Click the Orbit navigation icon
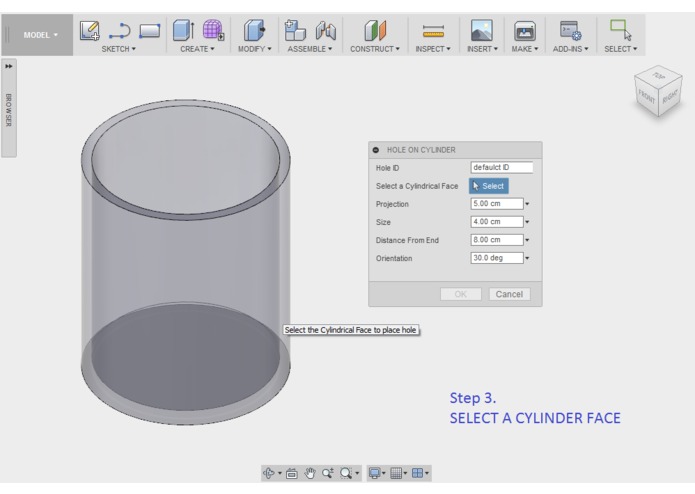Screen dimensions: 695x494 pos(269,473)
